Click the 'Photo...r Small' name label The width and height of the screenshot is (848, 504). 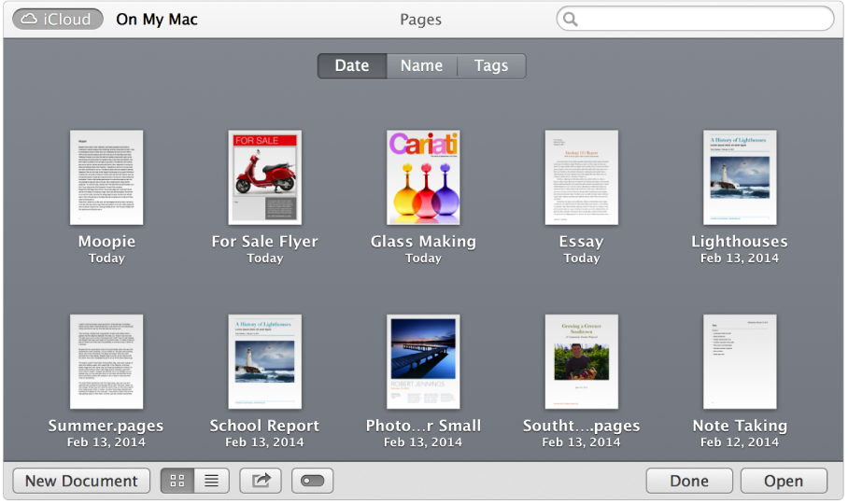point(423,426)
